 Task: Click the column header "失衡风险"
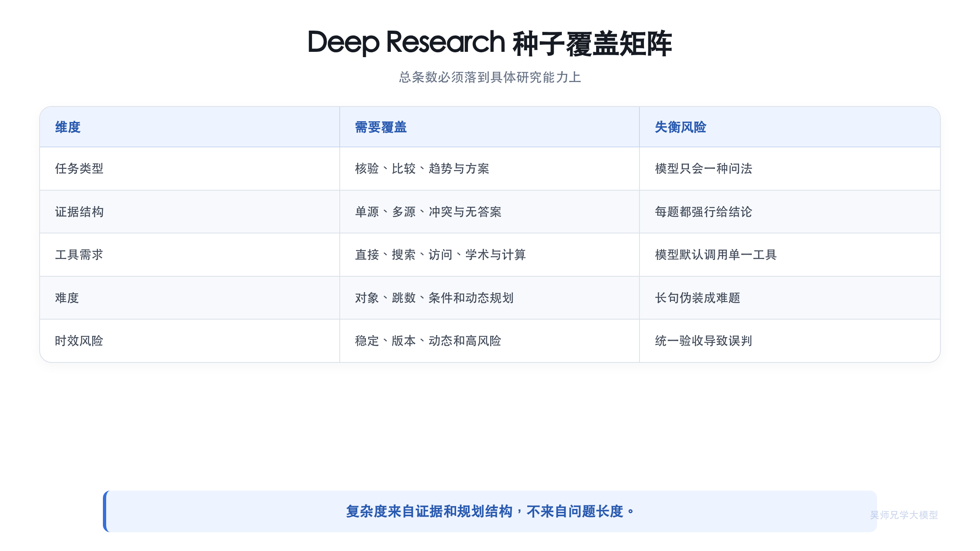[x=790, y=127]
